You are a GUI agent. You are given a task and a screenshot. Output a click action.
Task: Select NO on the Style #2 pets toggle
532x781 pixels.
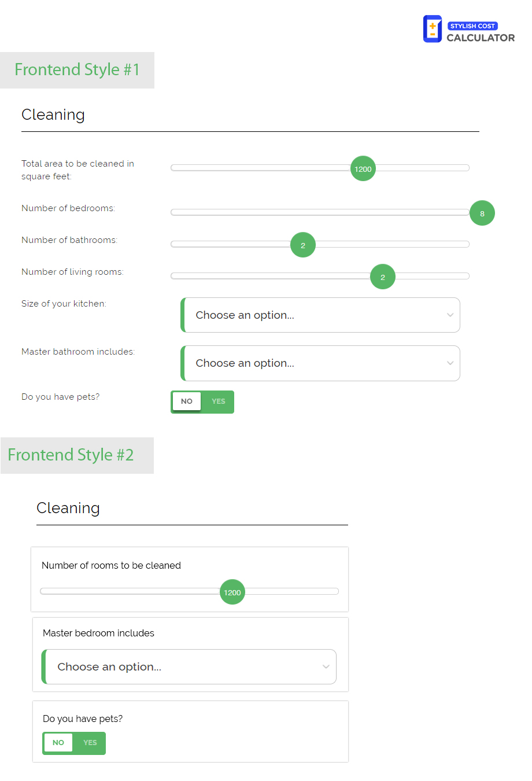coord(58,743)
